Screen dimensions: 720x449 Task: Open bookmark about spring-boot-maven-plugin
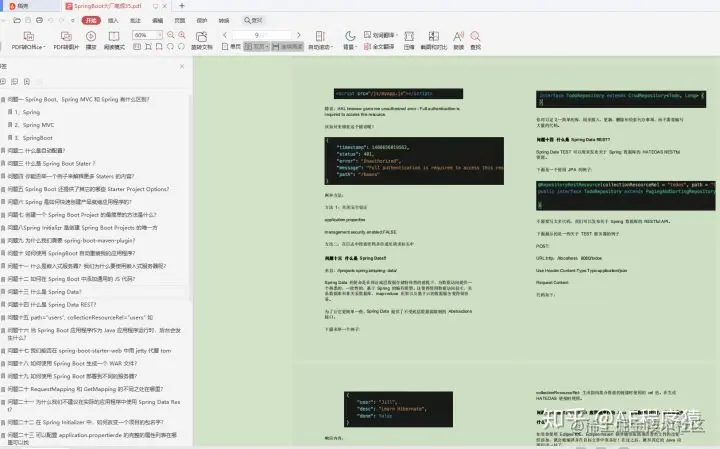pos(71,241)
